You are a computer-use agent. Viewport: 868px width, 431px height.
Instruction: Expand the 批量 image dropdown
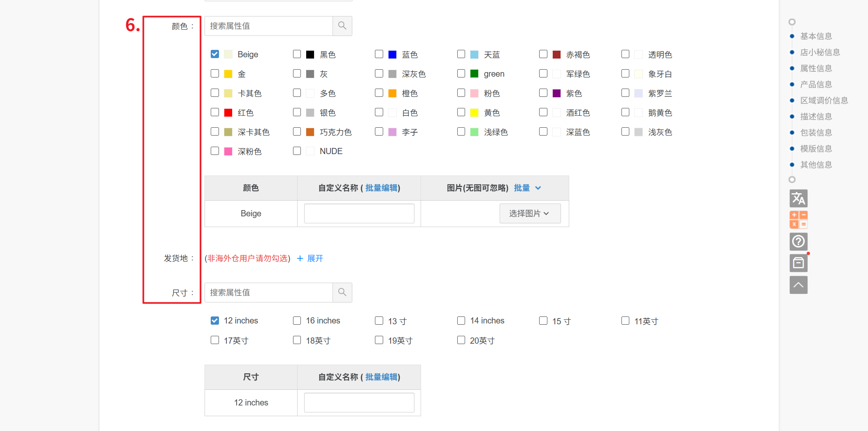coord(527,188)
